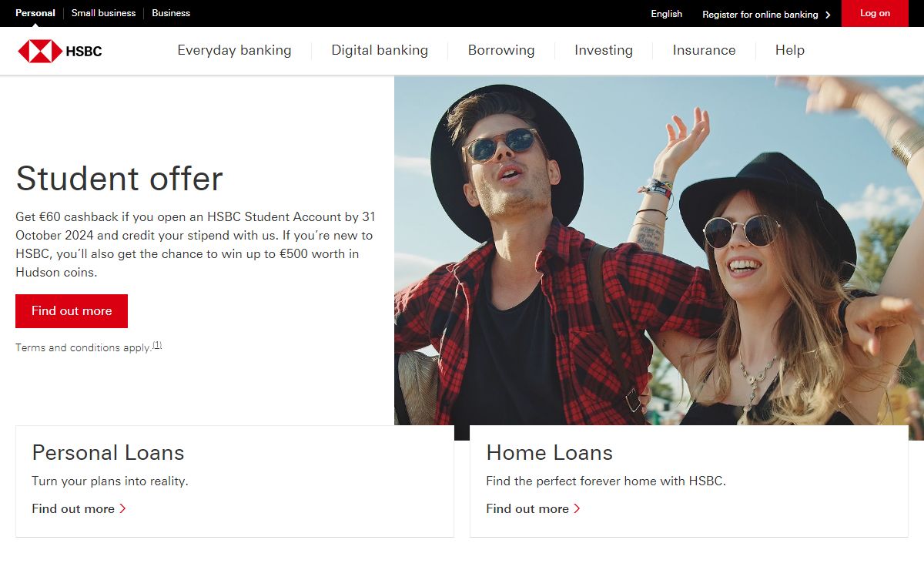Click red chevron beside Home Loans Find out more

[x=577, y=509]
